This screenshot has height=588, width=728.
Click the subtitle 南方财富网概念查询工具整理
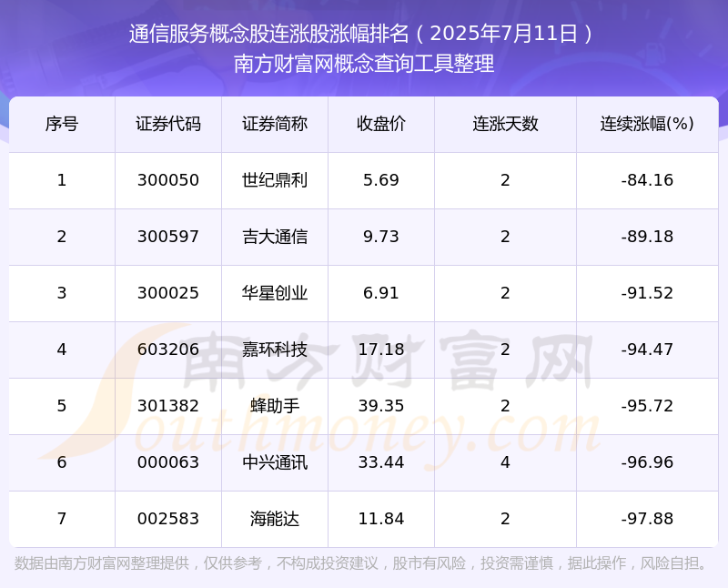coord(363,64)
